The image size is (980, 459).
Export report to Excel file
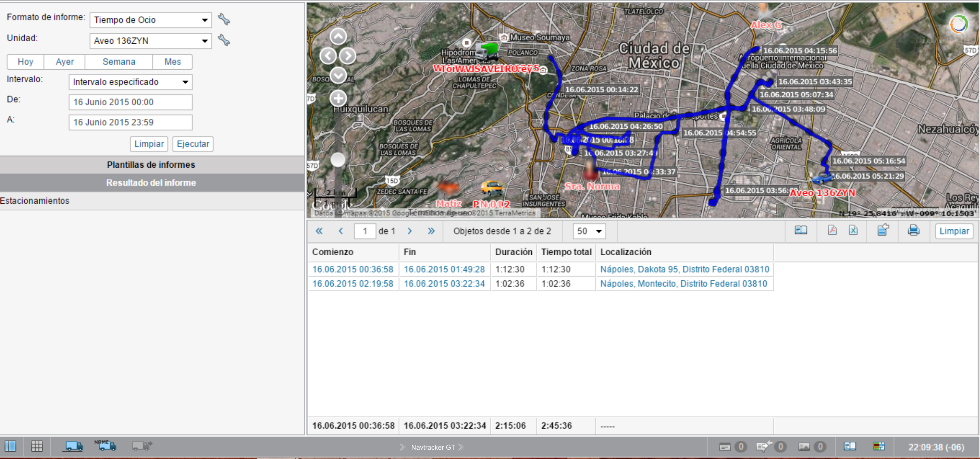pyautogui.click(x=853, y=231)
